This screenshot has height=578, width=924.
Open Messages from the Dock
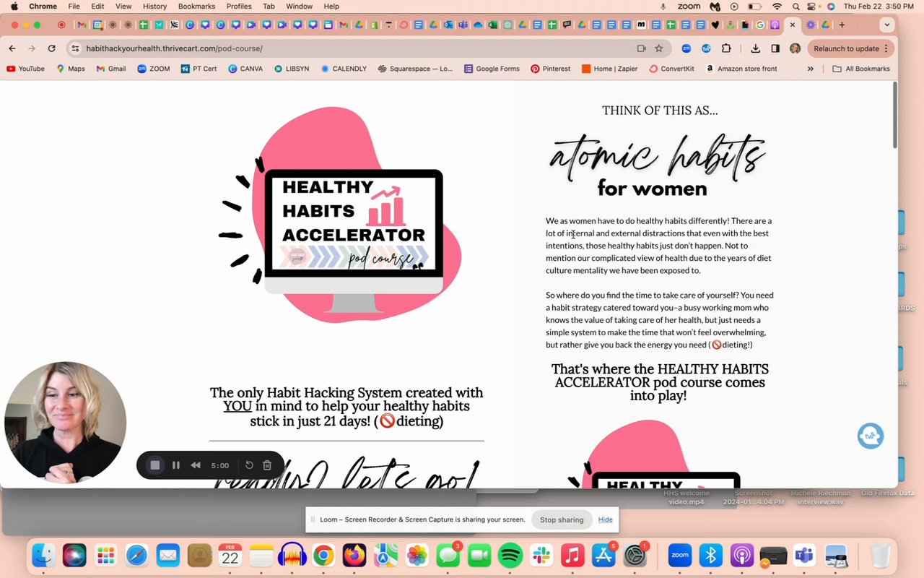pyautogui.click(x=448, y=555)
